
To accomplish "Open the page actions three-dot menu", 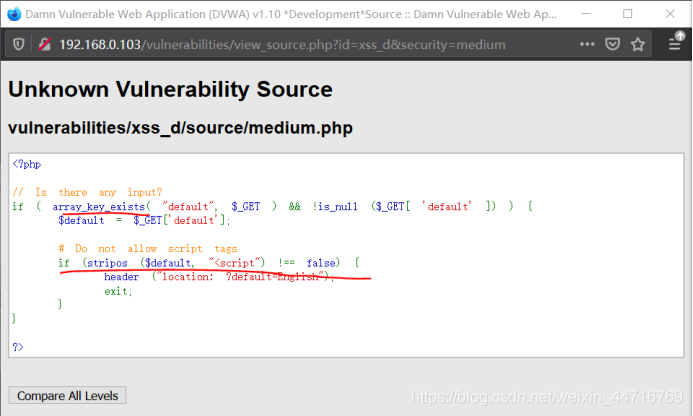I will [587, 44].
